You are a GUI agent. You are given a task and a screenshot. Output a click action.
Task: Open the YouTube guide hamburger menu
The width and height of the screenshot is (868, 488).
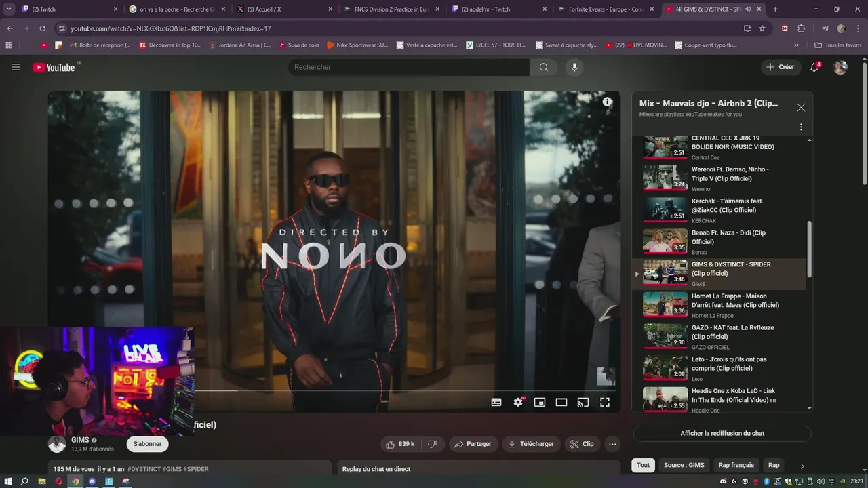click(x=16, y=67)
